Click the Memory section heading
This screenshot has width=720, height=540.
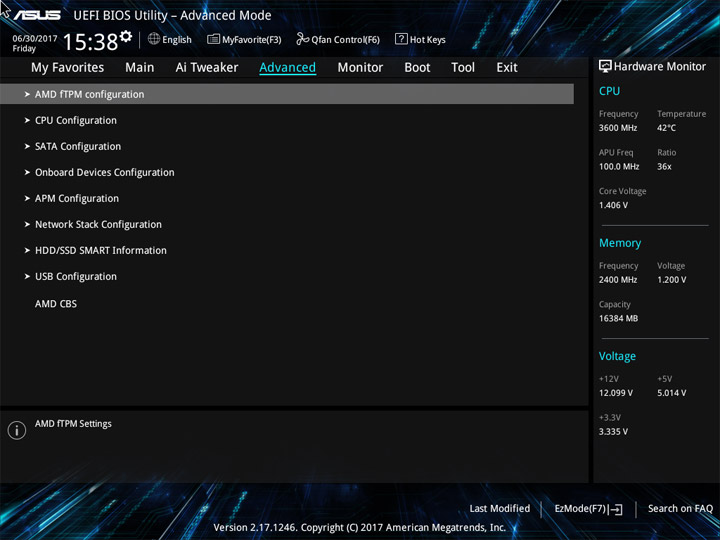[x=620, y=243]
